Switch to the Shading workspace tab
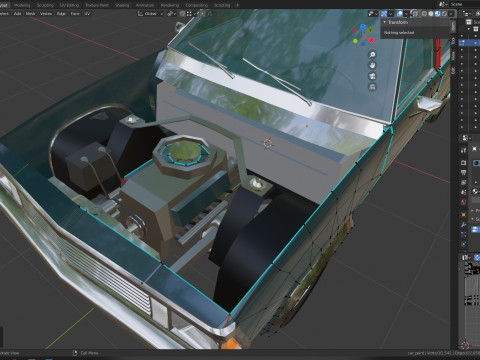Image resolution: width=480 pixels, height=360 pixels. [122, 5]
